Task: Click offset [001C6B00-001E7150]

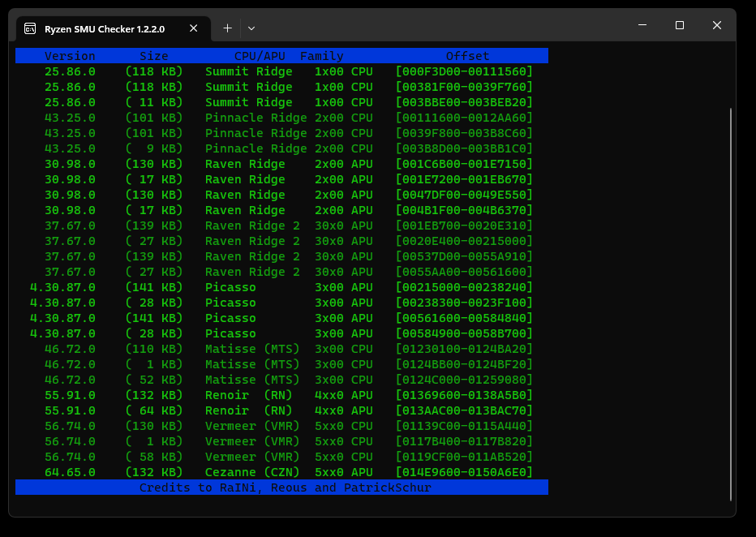Action: click(464, 164)
